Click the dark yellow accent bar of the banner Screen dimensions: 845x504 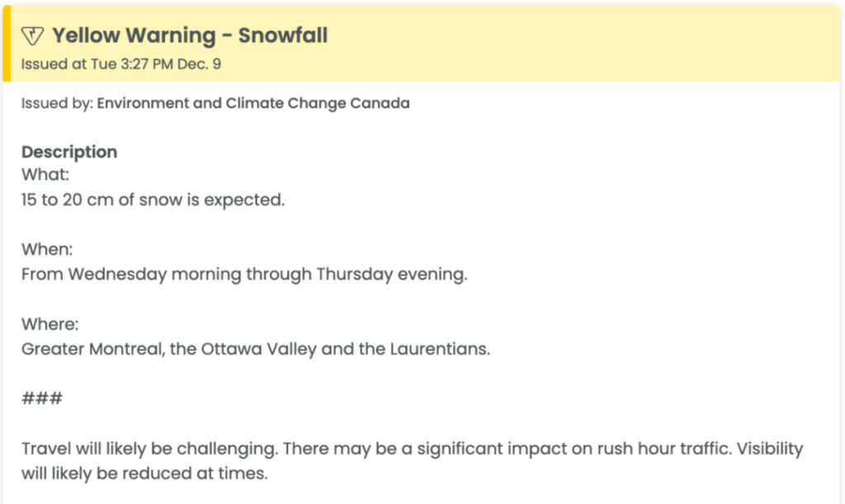click(x=7, y=44)
